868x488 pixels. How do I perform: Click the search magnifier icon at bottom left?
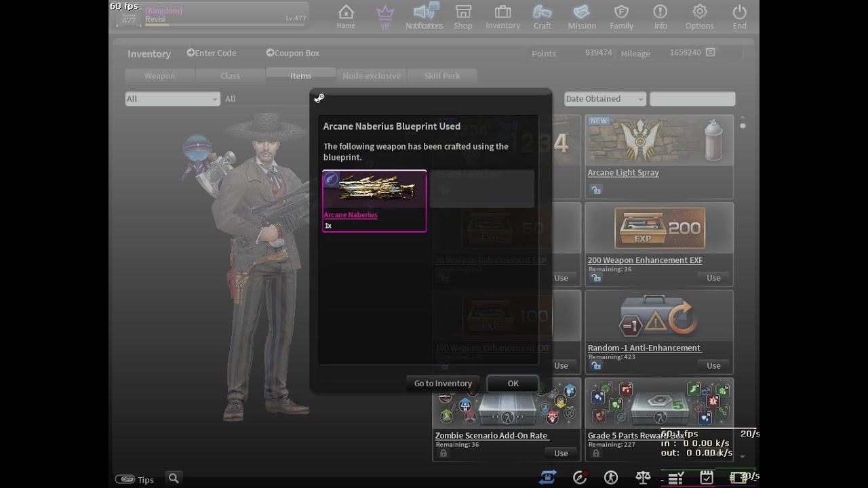point(174,479)
